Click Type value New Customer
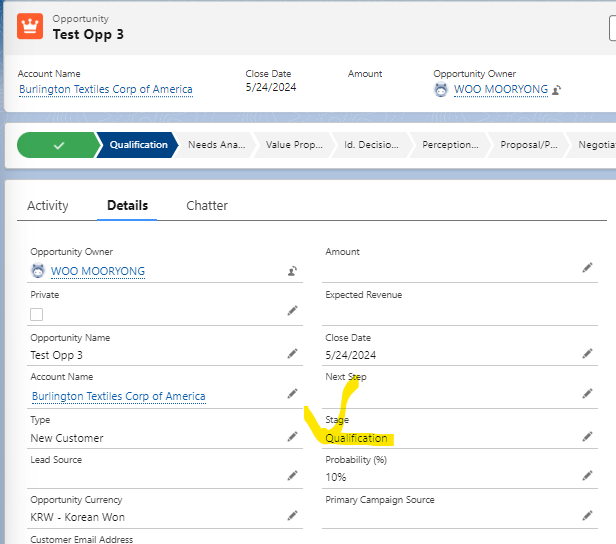Viewport: 616px width, 544px height. click(x=67, y=438)
